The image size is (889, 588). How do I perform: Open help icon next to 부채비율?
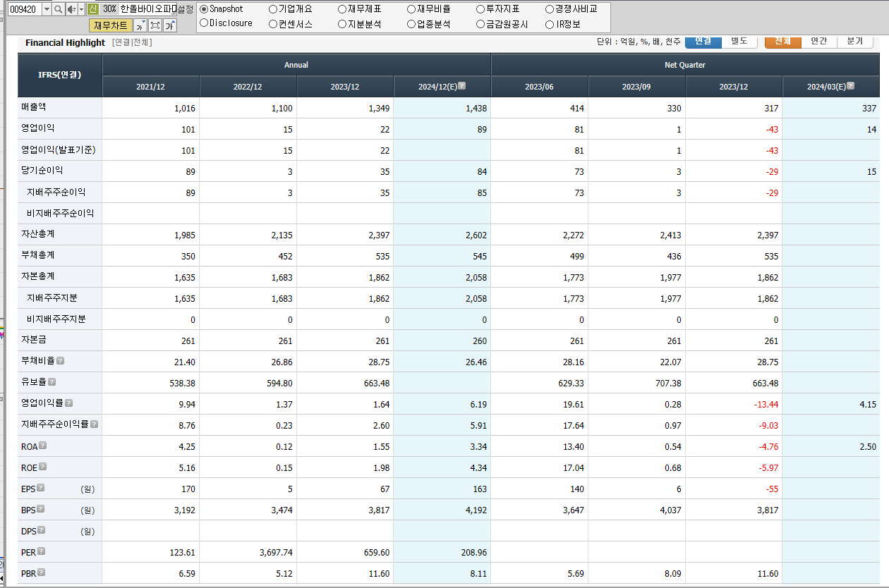(x=60, y=361)
